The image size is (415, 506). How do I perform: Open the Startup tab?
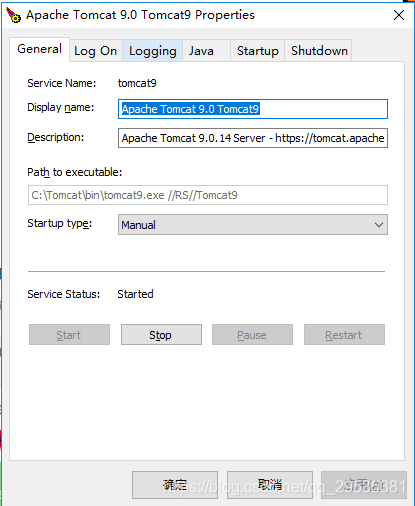point(258,51)
